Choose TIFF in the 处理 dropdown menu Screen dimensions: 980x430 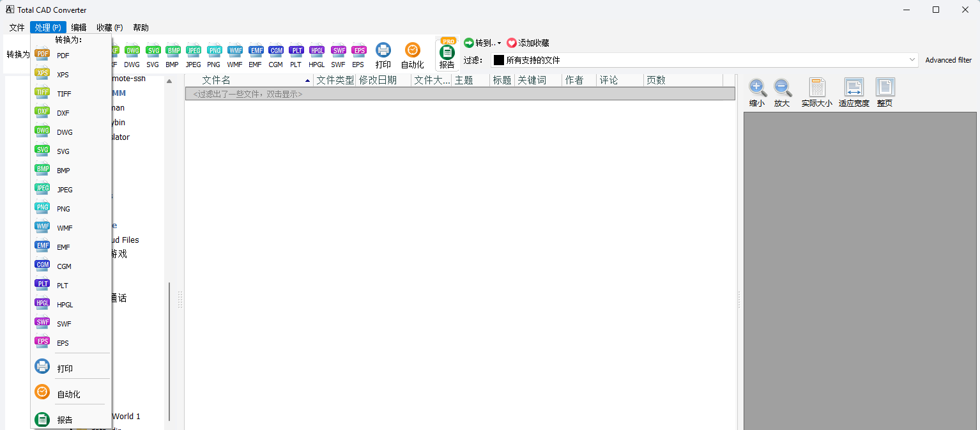[x=71, y=94]
